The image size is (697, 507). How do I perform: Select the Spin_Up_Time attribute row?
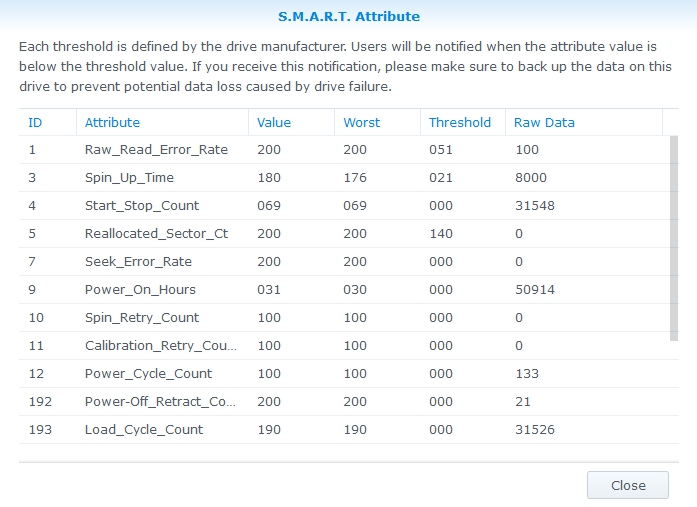coord(129,178)
